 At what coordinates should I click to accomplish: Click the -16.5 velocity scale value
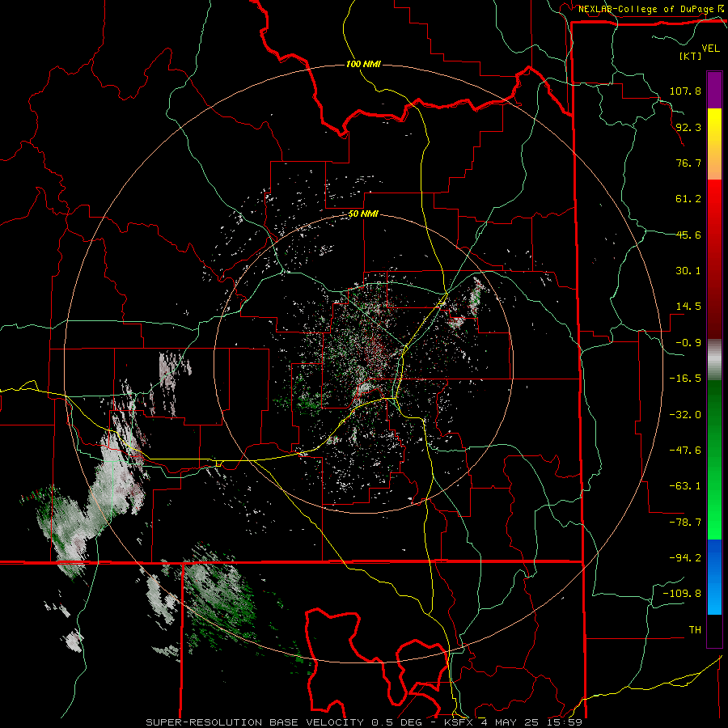[x=685, y=379]
